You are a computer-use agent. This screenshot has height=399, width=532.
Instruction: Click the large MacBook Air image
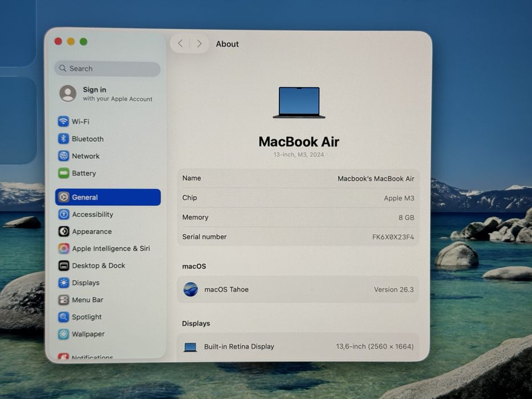click(x=299, y=103)
